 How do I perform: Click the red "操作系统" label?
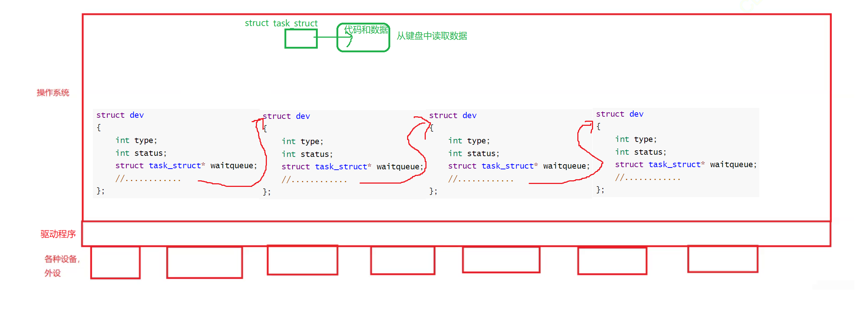tap(53, 93)
